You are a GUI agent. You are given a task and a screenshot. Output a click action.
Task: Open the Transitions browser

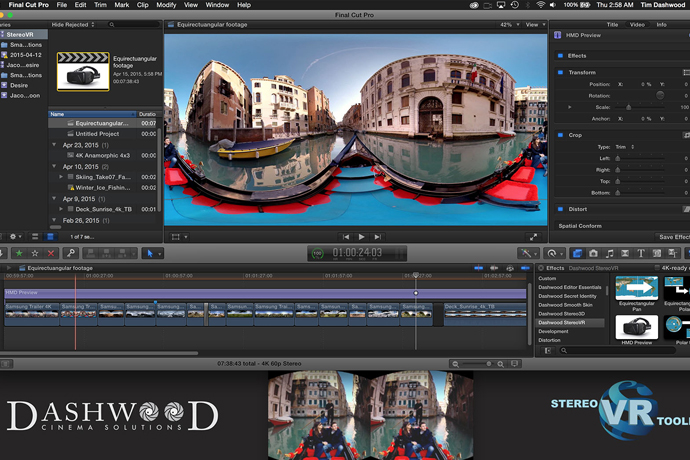[625, 253]
